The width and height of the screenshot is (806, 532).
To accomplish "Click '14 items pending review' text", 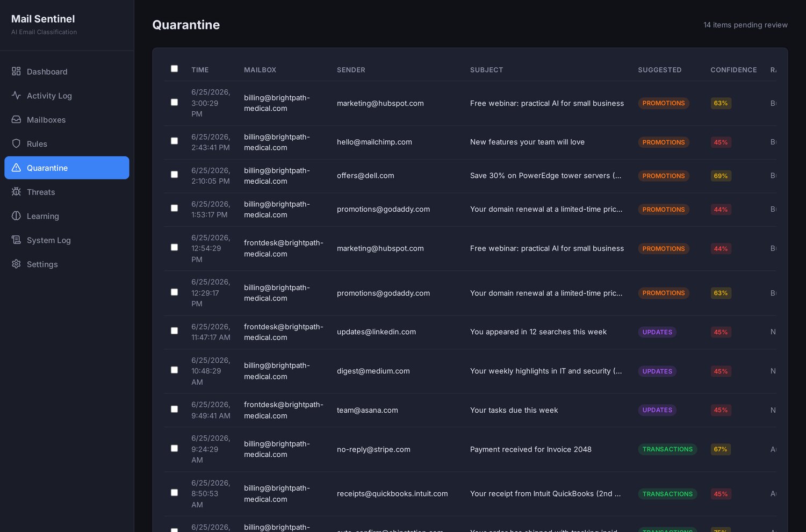I will [745, 25].
